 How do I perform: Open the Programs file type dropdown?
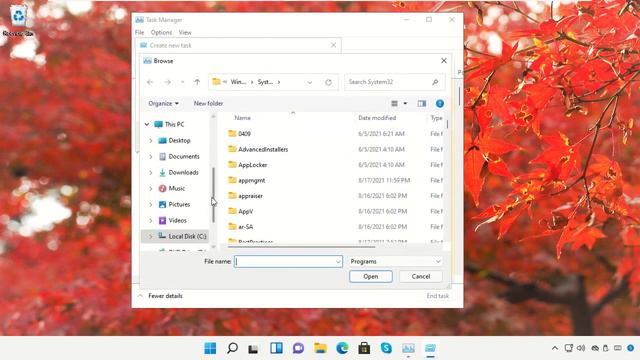coord(396,261)
